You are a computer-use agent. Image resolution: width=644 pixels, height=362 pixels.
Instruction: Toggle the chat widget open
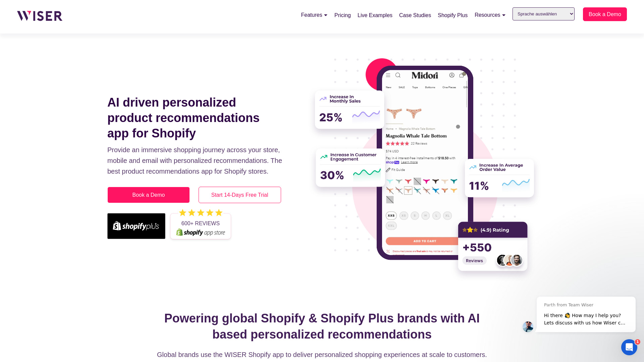point(629,347)
